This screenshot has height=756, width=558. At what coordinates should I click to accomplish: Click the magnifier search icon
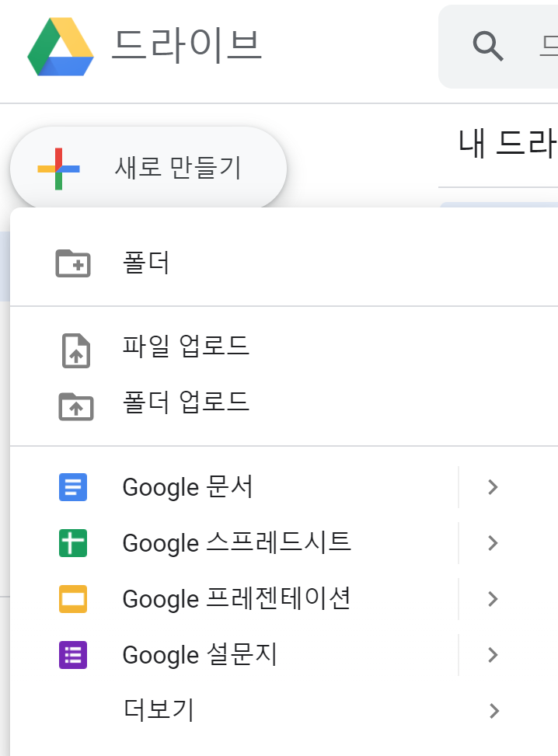(487, 47)
